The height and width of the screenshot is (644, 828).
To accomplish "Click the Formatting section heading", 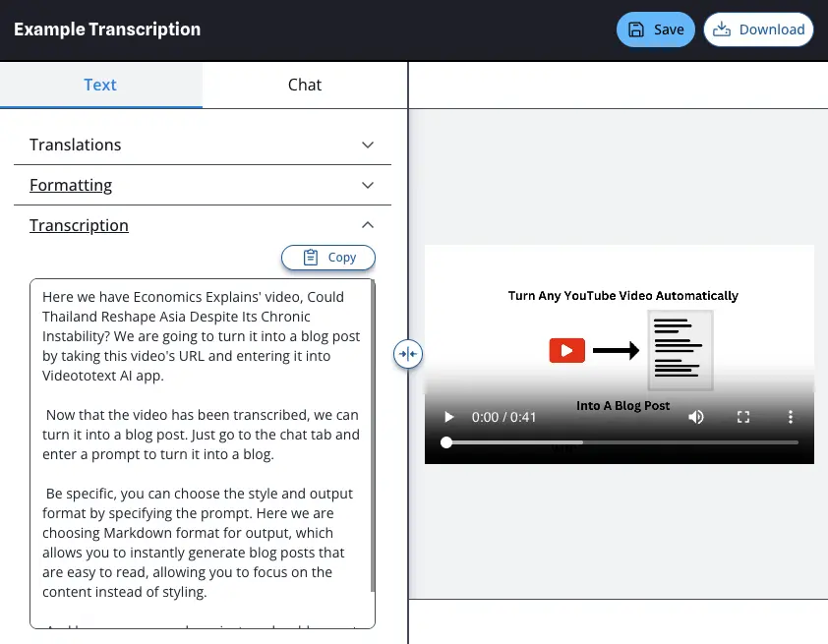I will click(x=71, y=186).
